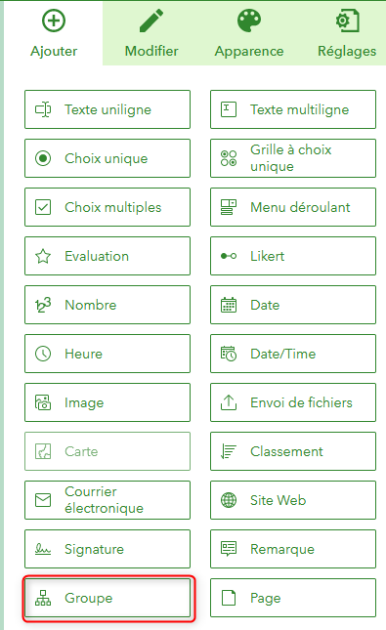Click the globe icon for Site Web

[229, 500]
